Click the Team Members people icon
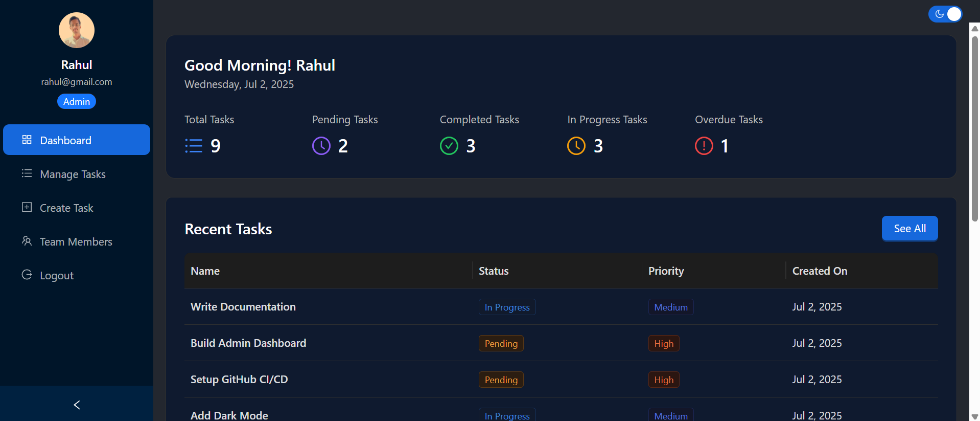The height and width of the screenshot is (421, 980). [x=27, y=241]
